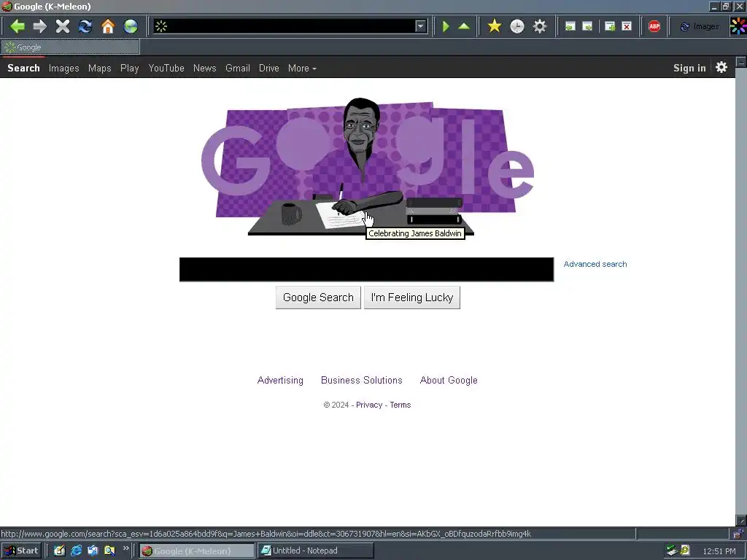The height and width of the screenshot is (560, 747).
Task: Open YouTube in the Google nav bar
Action: pos(166,68)
